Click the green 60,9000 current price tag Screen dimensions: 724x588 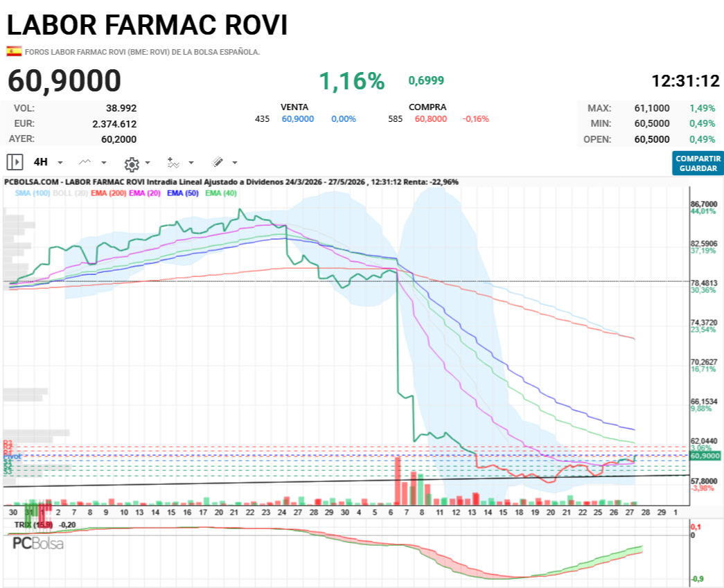point(705,456)
